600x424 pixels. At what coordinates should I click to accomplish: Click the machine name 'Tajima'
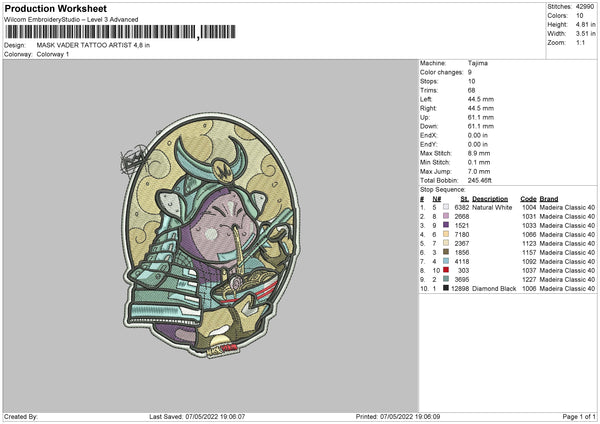coord(478,63)
